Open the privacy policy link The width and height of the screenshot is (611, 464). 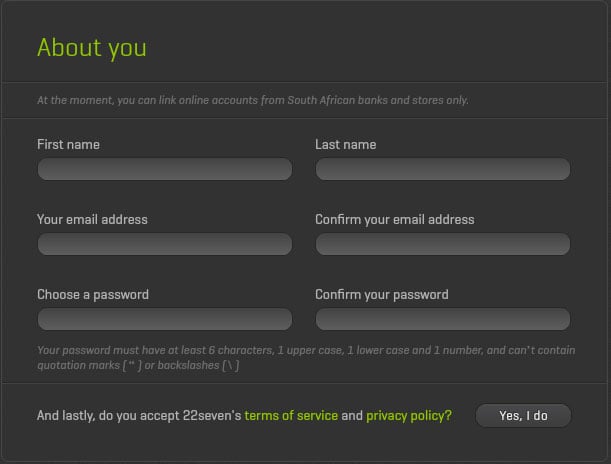pyautogui.click(x=408, y=415)
